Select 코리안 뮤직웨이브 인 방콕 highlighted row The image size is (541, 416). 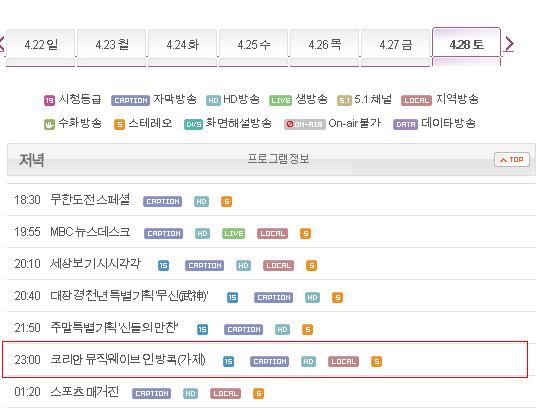(265, 359)
